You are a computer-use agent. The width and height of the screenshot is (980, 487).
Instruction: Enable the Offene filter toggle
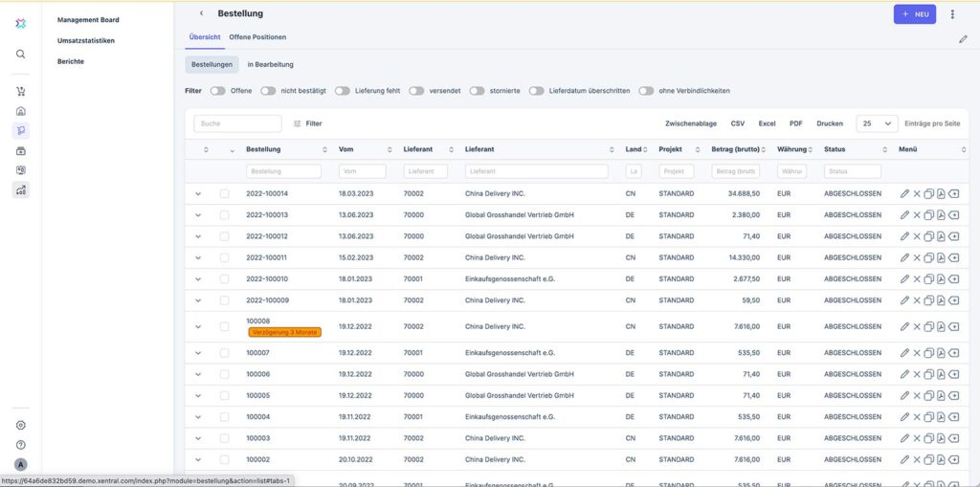[217, 91]
